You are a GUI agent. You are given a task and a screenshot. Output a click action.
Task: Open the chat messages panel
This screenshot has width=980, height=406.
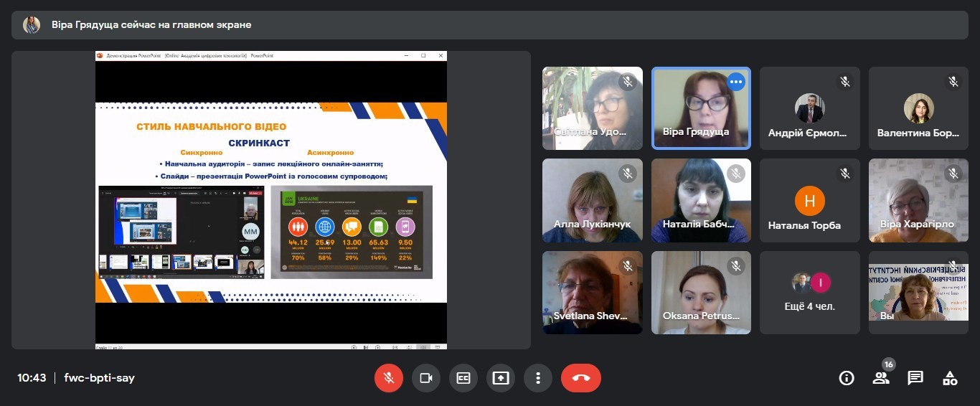(915, 378)
